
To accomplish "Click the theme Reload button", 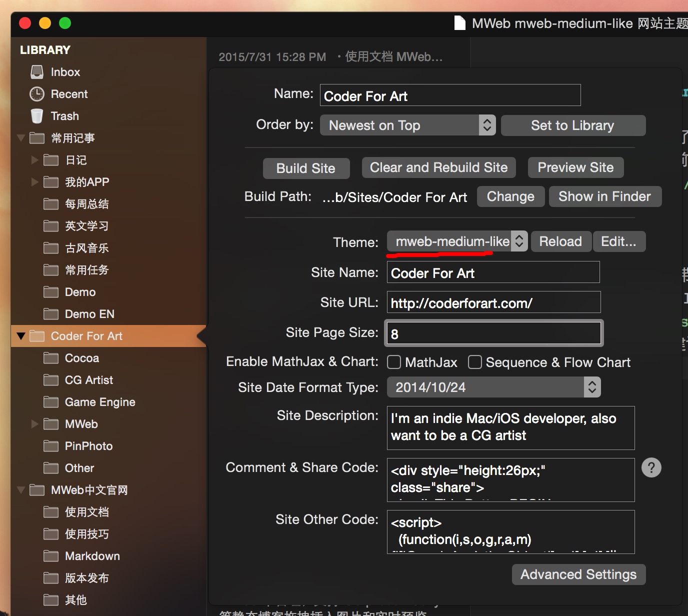I will (x=561, y=241).
